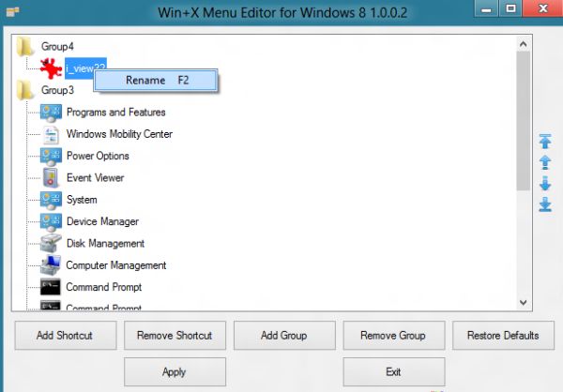Select Device Manager text
The image size is (563, 392).
102,222
